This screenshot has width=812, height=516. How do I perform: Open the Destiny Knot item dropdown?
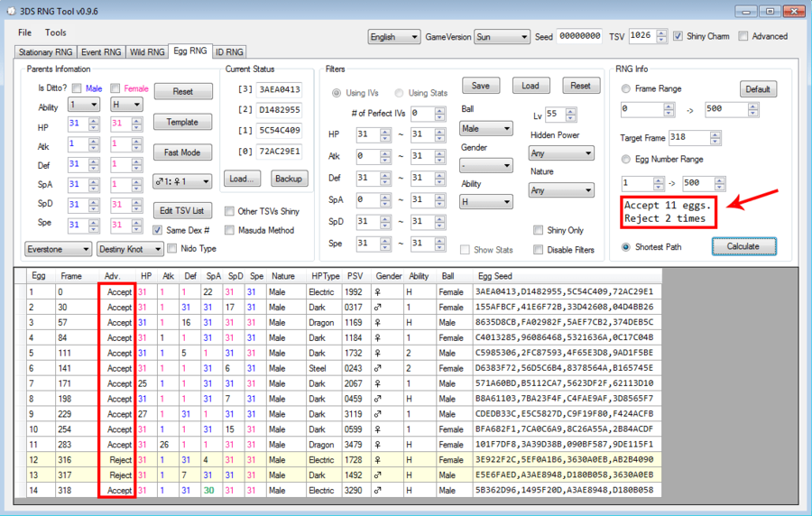130,250
